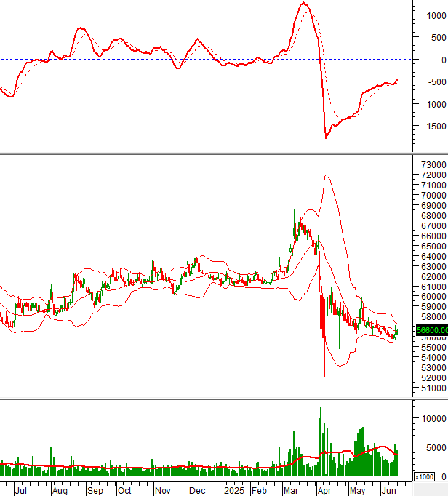Screen dimensions: 448x496
Task: Click the 60000 price axis label
Action: [433, 296]
